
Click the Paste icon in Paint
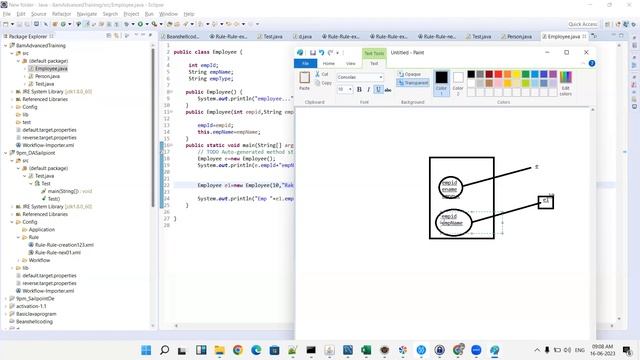[x=304, y=78]
